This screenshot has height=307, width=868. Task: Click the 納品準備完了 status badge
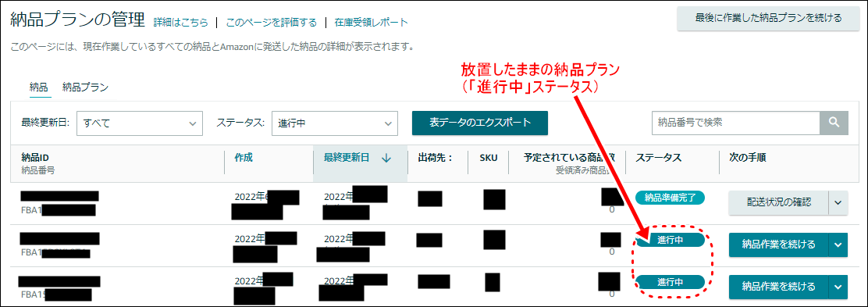pos(670,198)
